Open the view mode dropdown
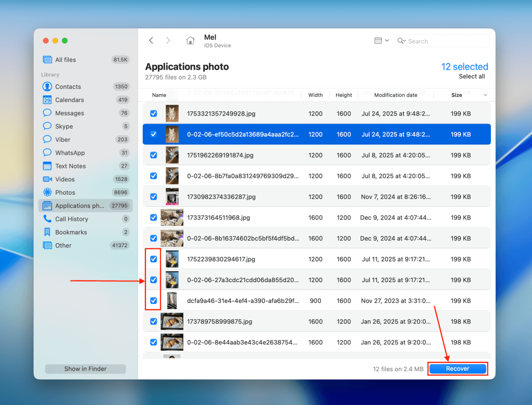The image size is (532, 405). [x=381, y=41]
